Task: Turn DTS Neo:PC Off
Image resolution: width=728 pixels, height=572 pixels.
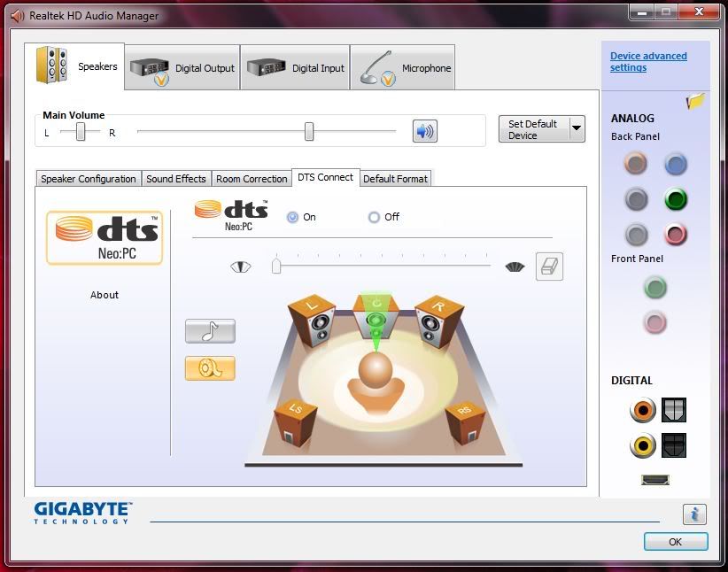Action: point(374,217)
